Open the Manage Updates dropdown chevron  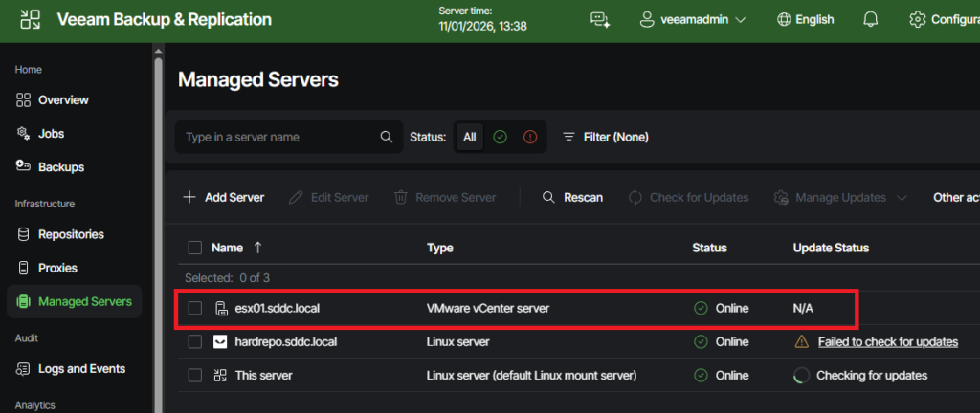pyautogui.click(x=902, y=198)
